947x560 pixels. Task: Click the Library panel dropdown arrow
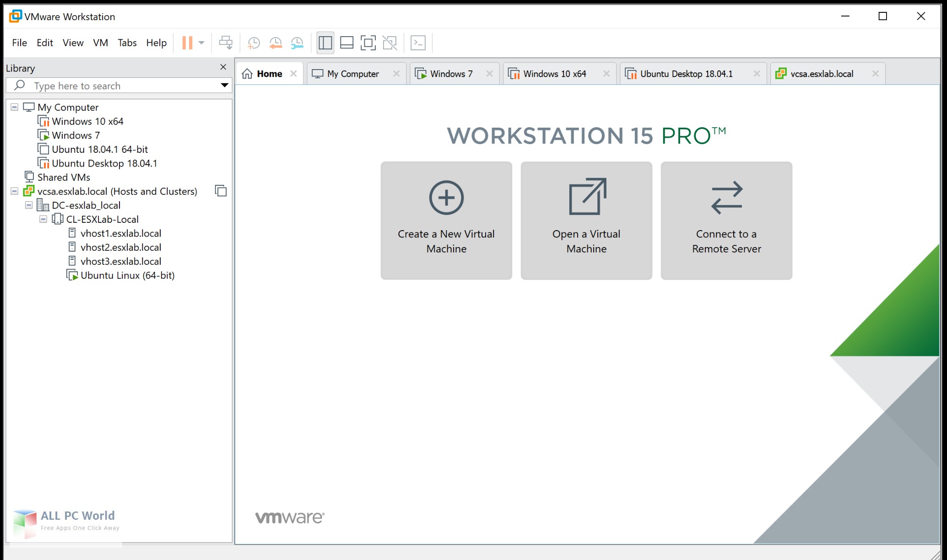[225, 86]
